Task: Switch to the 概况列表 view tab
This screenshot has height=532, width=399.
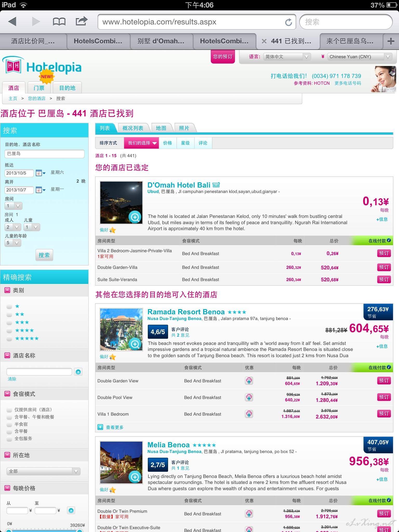Action: [133, 128]
